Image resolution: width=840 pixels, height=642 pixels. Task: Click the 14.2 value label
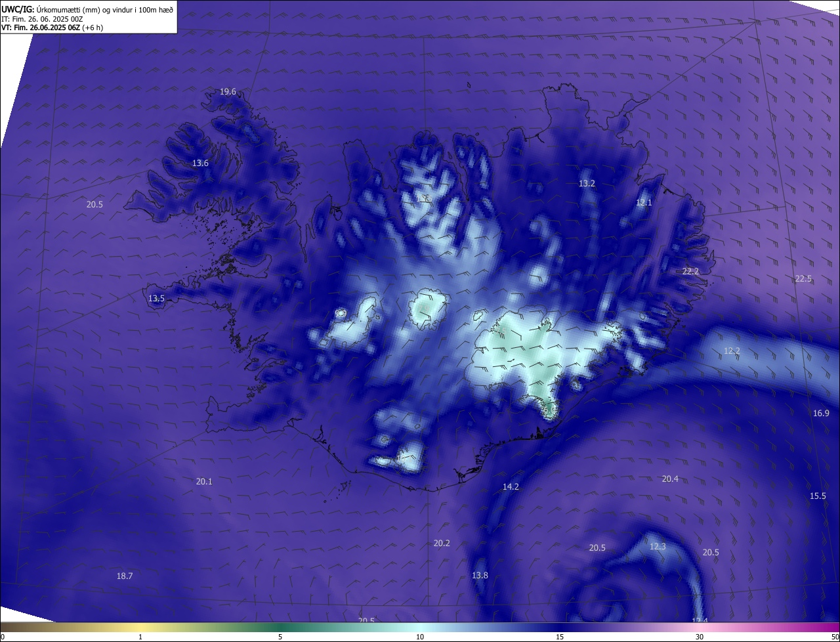511,486
